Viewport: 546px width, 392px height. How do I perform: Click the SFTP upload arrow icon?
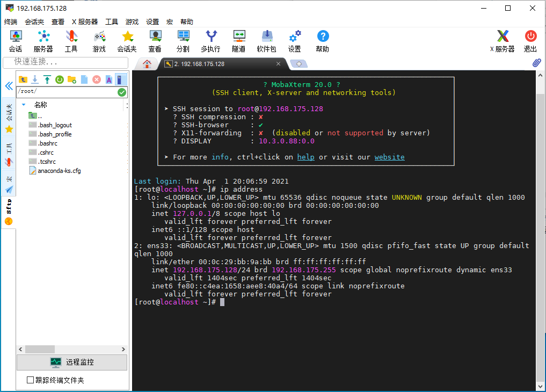click(x=47, y=79)
